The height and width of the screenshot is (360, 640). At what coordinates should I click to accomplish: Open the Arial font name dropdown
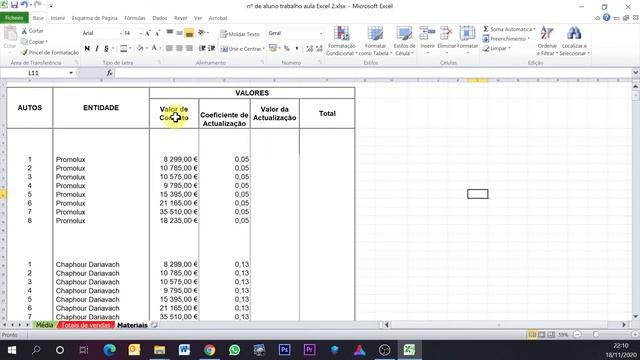click(121, 33)
